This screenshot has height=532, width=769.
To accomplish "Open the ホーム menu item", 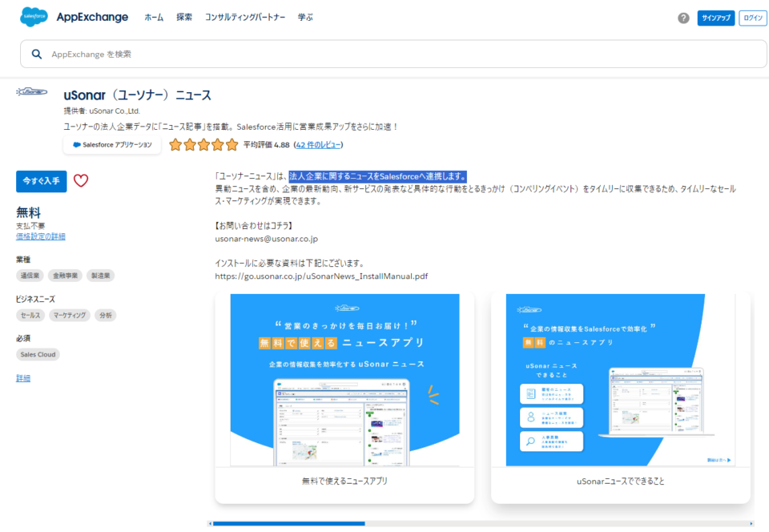I will [154, 16].
